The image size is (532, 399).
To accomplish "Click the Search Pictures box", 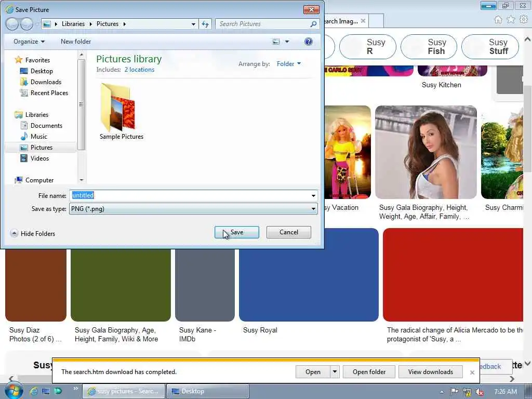I will [x=263, y=24].
